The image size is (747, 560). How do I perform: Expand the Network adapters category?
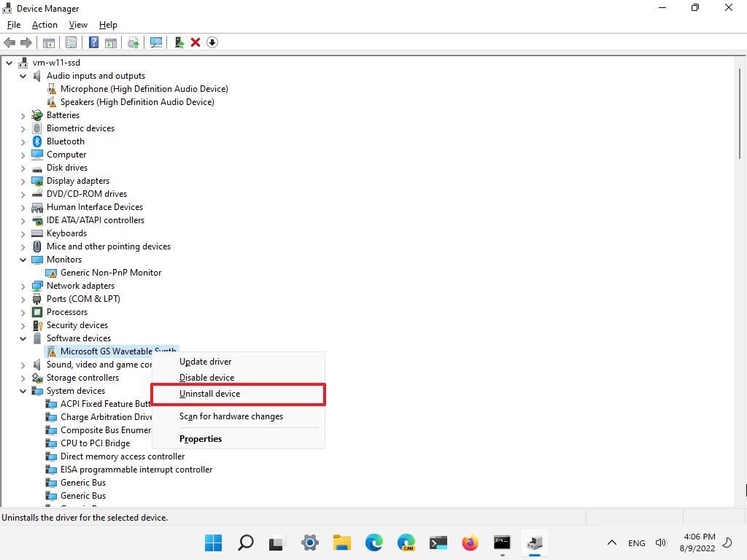(x=23, y=286)
